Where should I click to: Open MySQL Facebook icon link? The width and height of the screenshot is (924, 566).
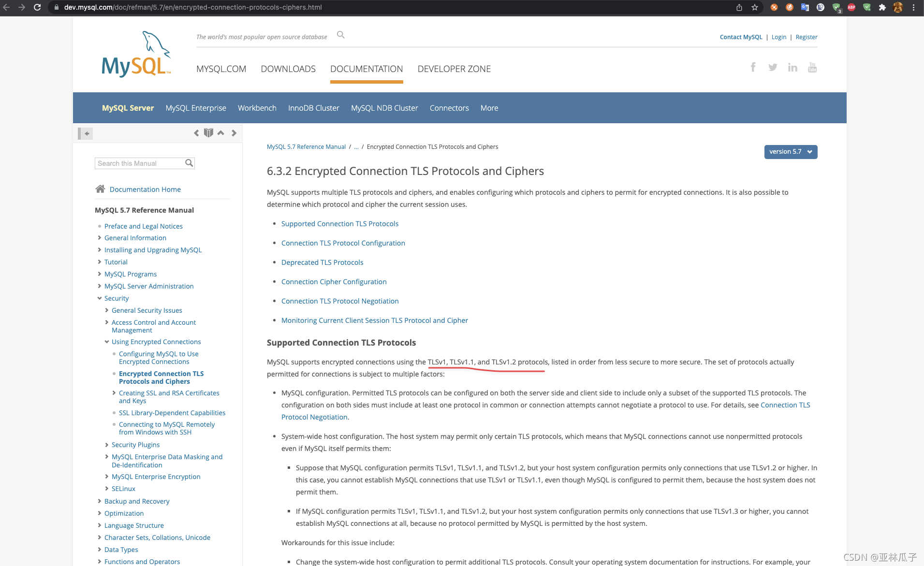coord(753,67)
